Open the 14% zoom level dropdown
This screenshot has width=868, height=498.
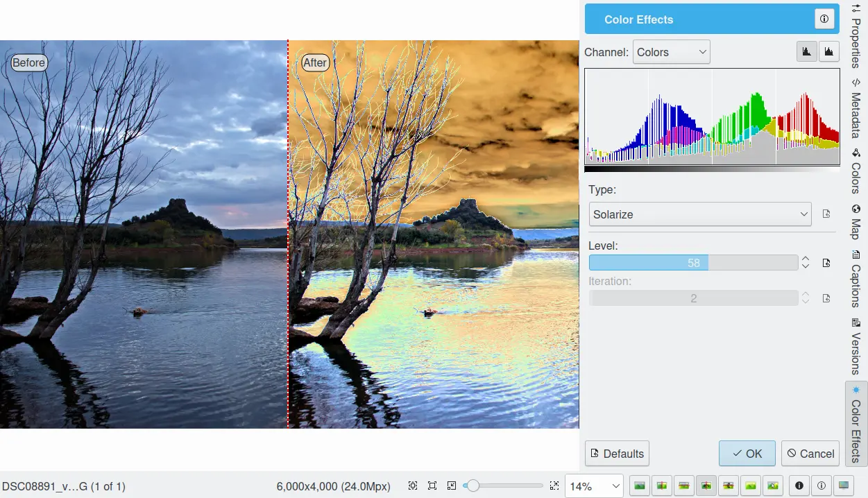(x=594, y=486)
